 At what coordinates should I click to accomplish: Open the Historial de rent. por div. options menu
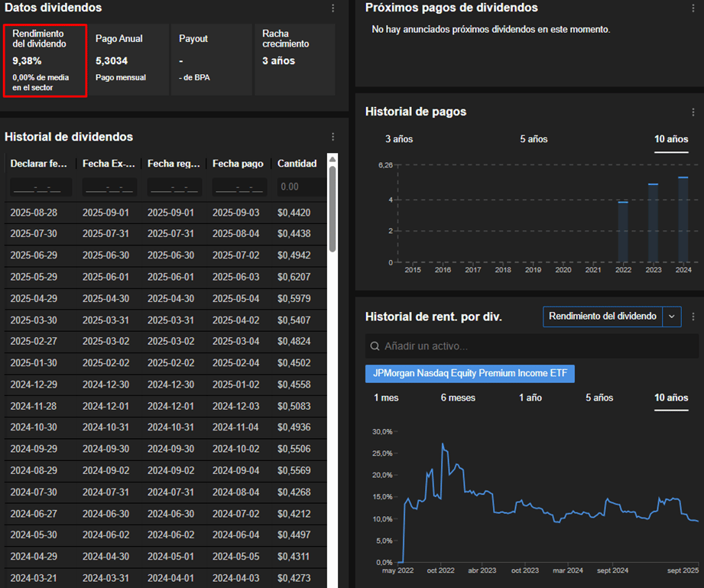(693, 317)
